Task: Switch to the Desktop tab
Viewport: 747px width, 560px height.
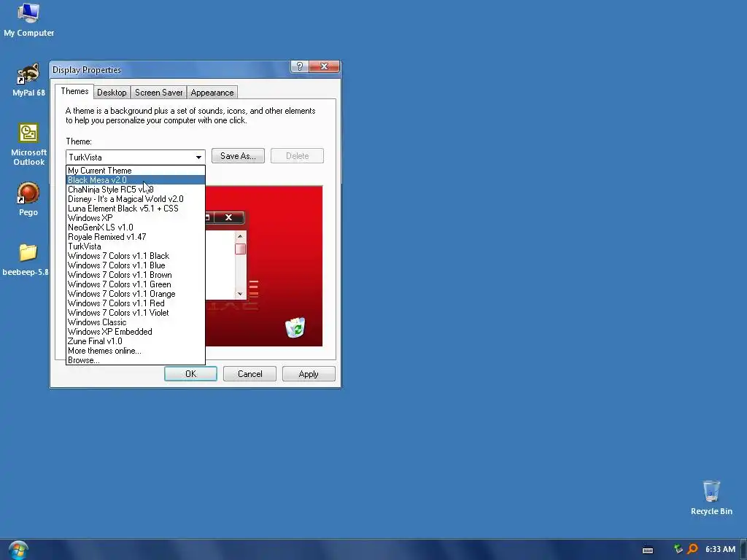Action: tap(112, 93)
